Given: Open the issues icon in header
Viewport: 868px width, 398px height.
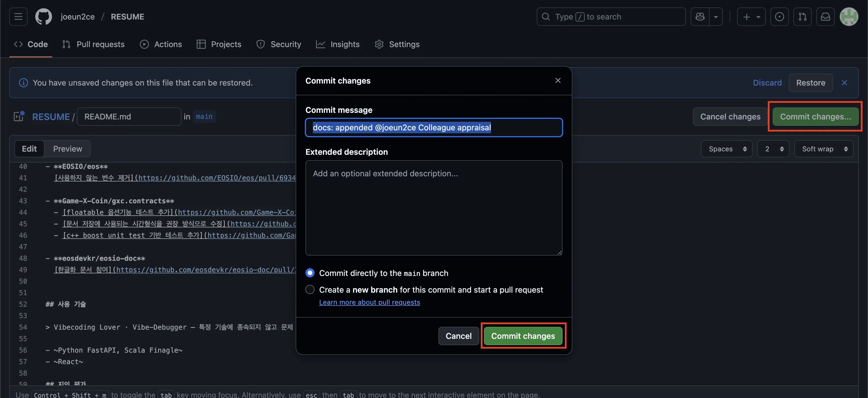Looking at the screenshot, I should [779, 17].
